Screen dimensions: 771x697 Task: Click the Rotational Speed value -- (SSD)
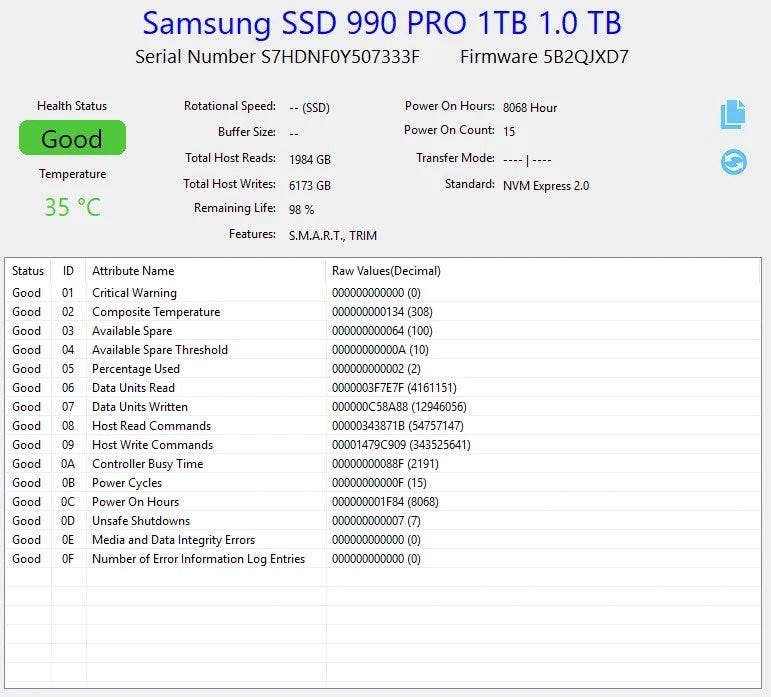tap(309, 108)
